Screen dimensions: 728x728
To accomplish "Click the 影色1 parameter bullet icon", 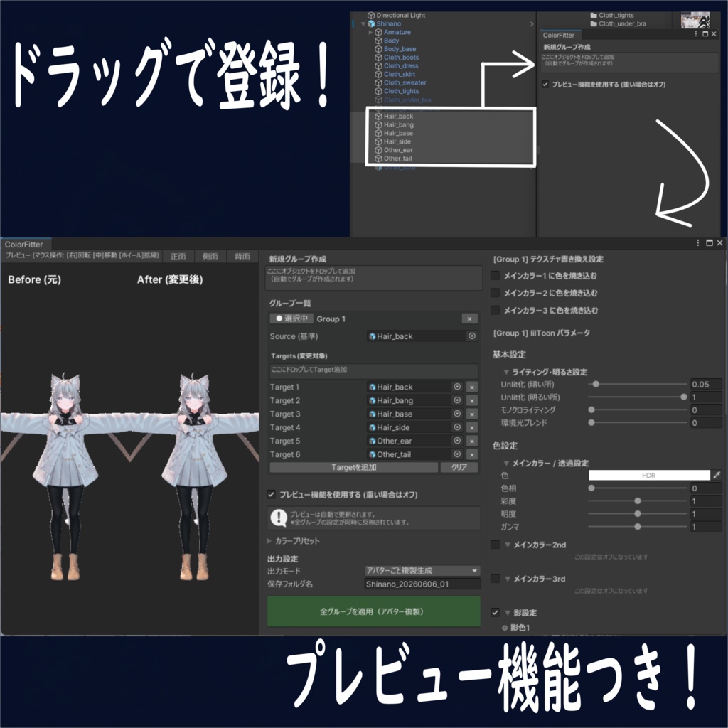I will pos(505,628).
